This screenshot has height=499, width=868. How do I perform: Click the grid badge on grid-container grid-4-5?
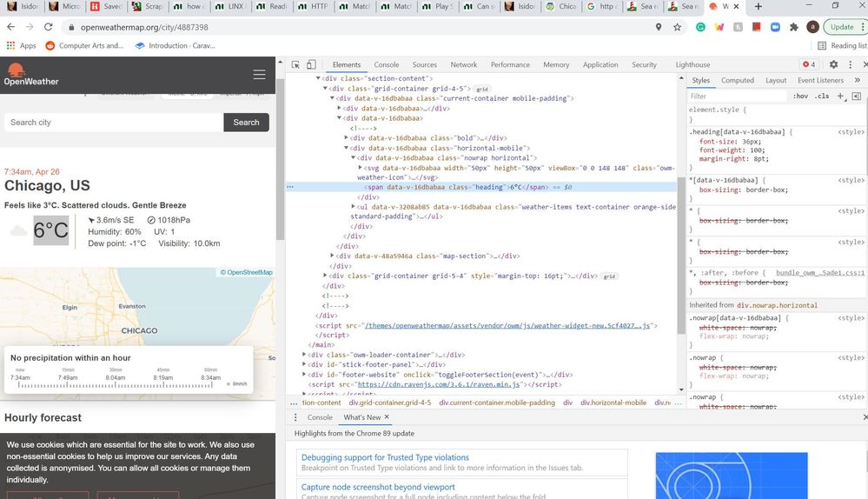coord(482,89)
